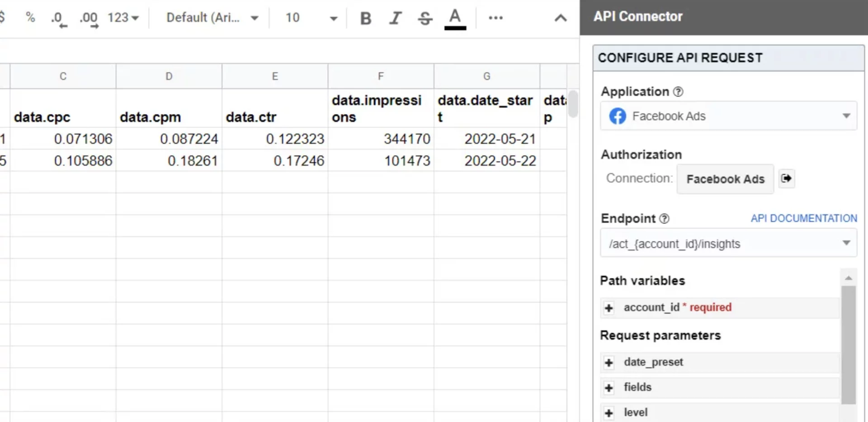The height and width of the screenshot is (422, 868).
Task: Select column D header
Action: tap(169, 76)
